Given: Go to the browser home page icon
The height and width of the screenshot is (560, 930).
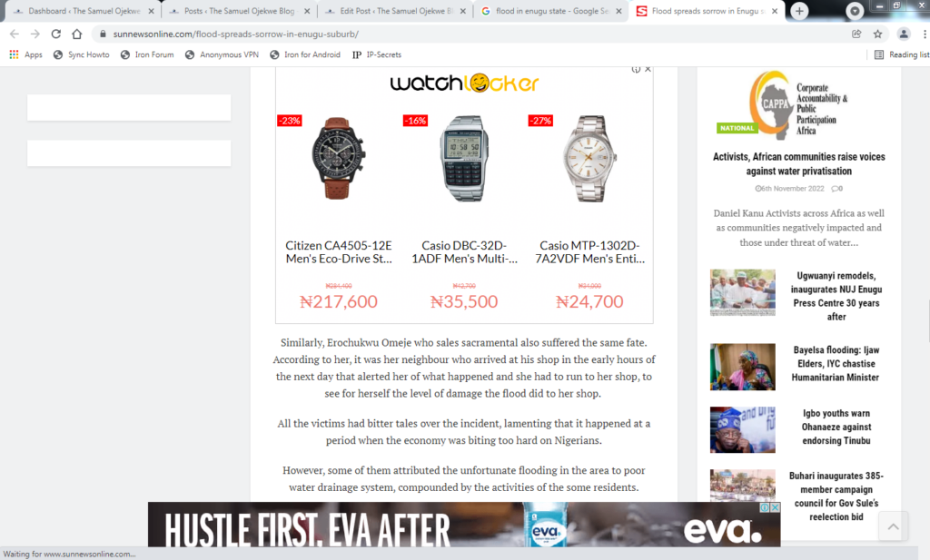Looking at the screenshot, I should (76, 34).
